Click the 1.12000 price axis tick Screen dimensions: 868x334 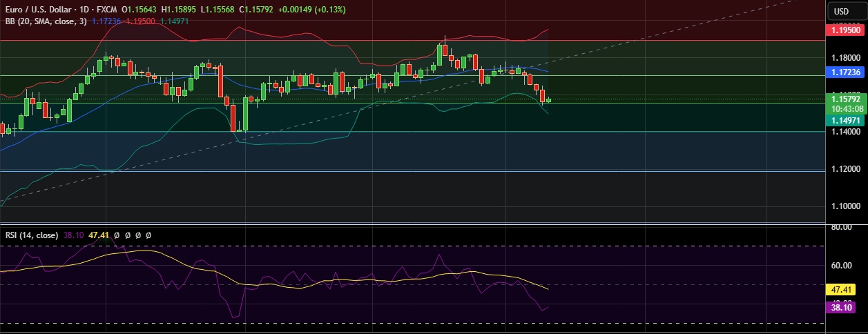pyautogui.click(x=845, y=169)
